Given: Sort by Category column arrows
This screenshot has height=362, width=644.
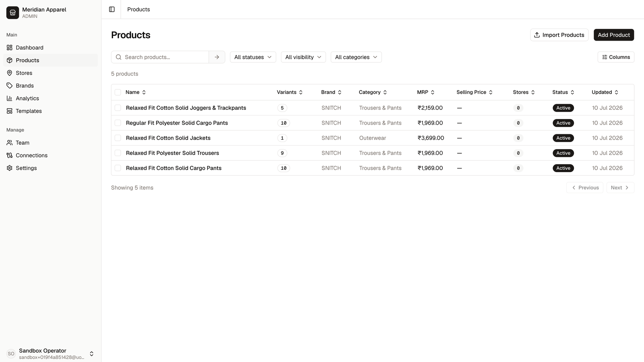Looking at the screenshot, I should (x=385, y=93).
